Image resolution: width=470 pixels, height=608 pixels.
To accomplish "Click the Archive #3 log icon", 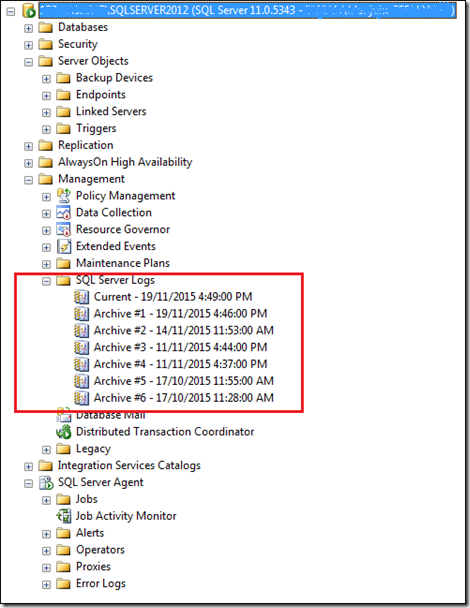I will click(x=81, y=347).
